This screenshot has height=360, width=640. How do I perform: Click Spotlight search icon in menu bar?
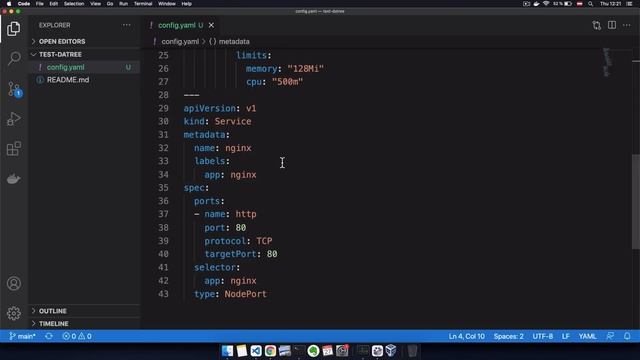tap(590, 4)
